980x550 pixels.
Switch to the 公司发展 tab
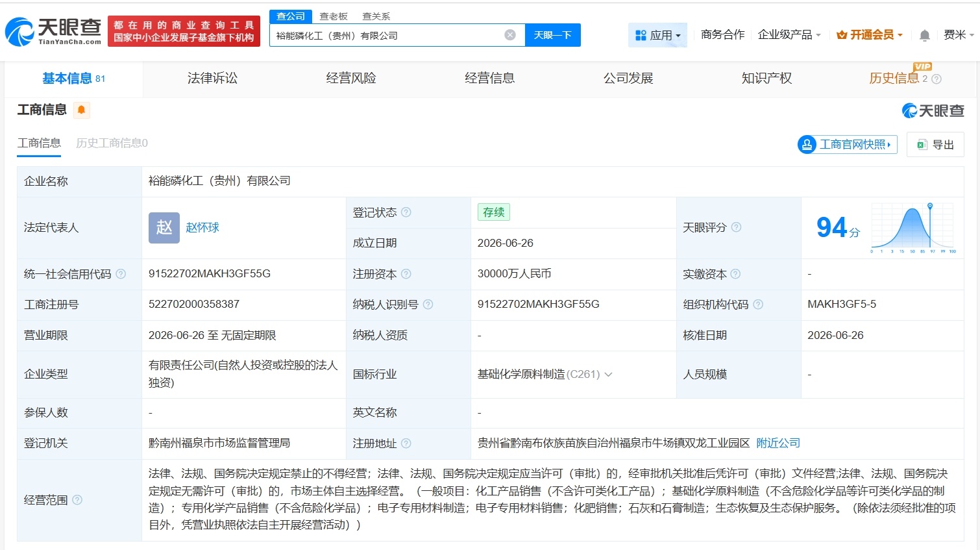coord(628,79)
